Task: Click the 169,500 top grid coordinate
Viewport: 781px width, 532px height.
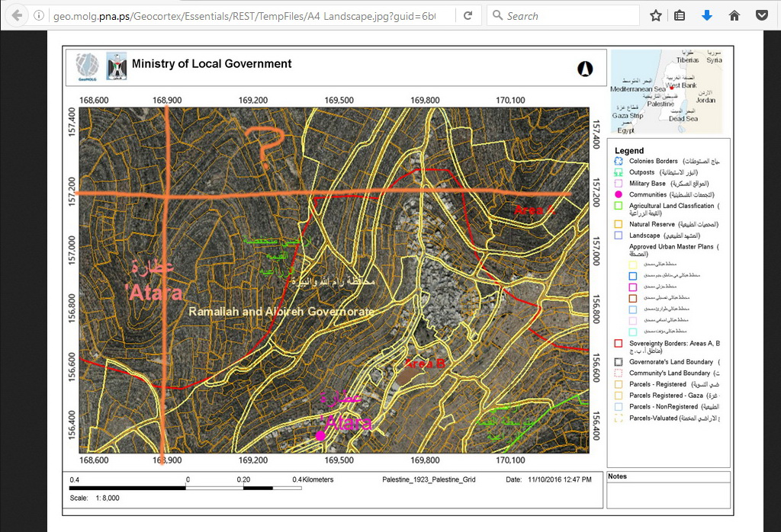Action: (x=339, y=100)
